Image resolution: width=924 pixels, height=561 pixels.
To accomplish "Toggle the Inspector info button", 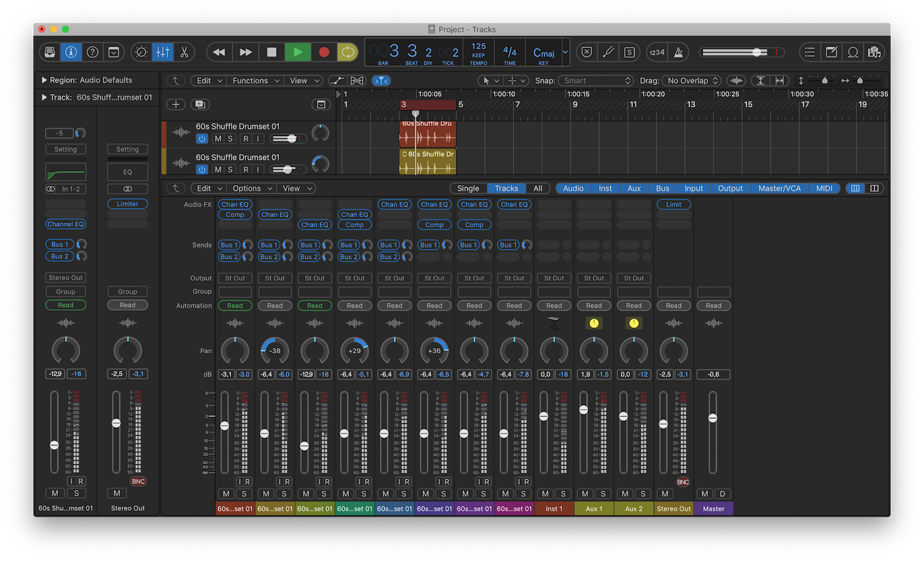I will (71, 51).
